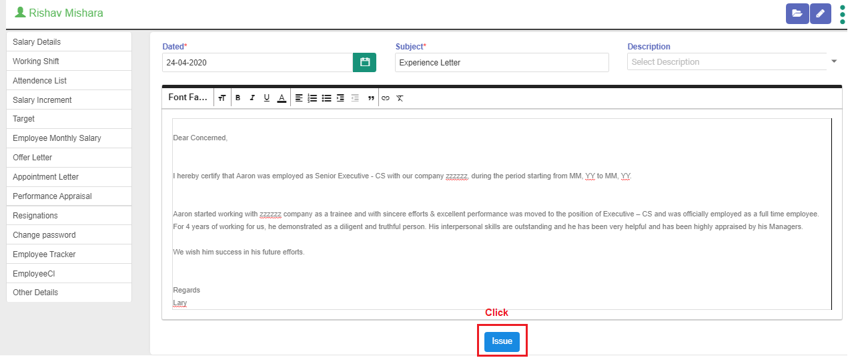868x358 pixels.
Task: Insert a hyperlink
Action: click(386, 98)
